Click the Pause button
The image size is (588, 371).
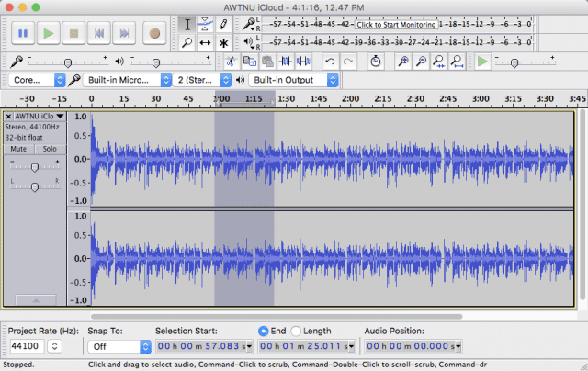[x=23, y=33]
